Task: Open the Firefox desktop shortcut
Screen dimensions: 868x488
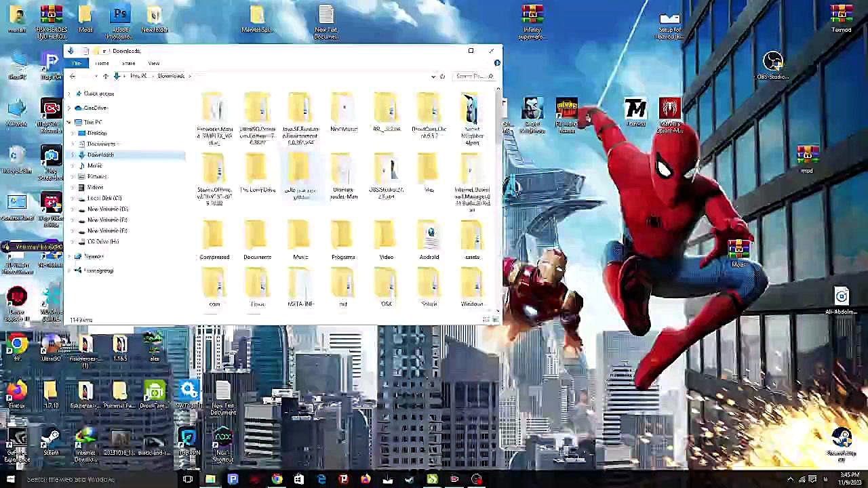Action: point(17,394)
